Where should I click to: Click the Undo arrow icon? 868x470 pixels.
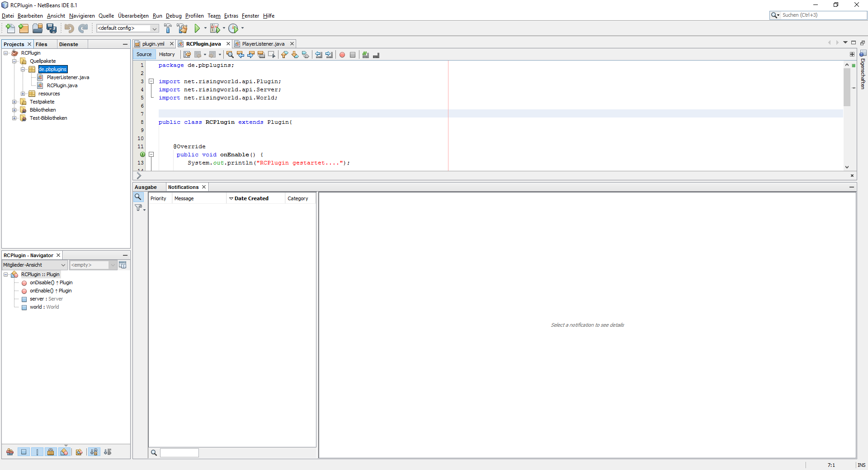69,28
